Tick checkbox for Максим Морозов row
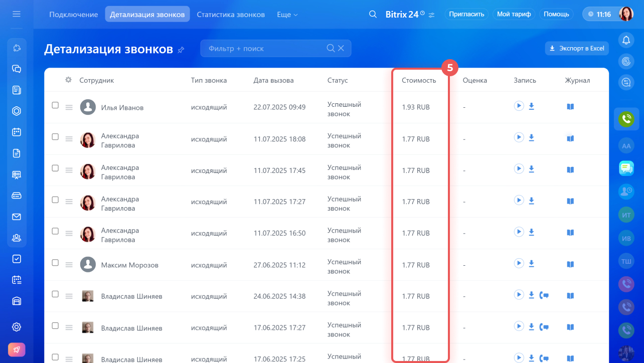Screen dimensions: 644x363 tap(55, 263)
